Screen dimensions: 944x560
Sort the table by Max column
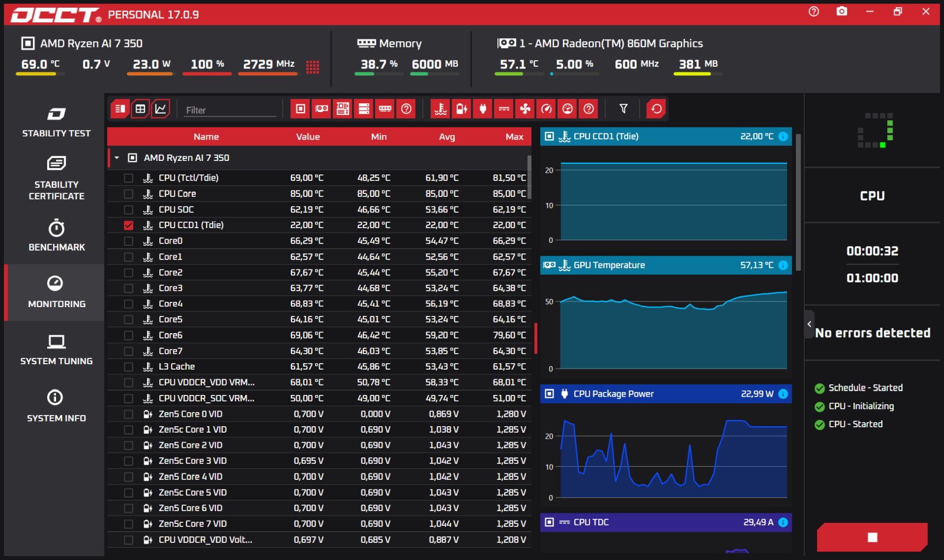(x=514, y=137)
